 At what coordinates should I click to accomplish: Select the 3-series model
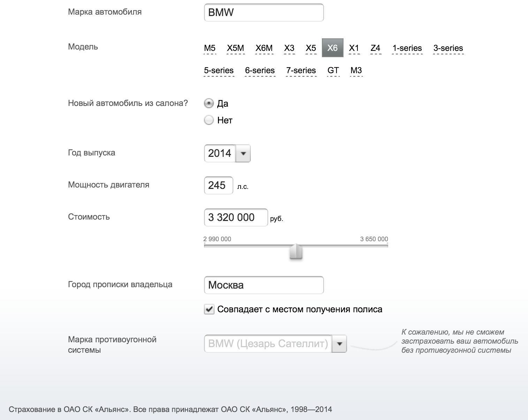[448, 48]
